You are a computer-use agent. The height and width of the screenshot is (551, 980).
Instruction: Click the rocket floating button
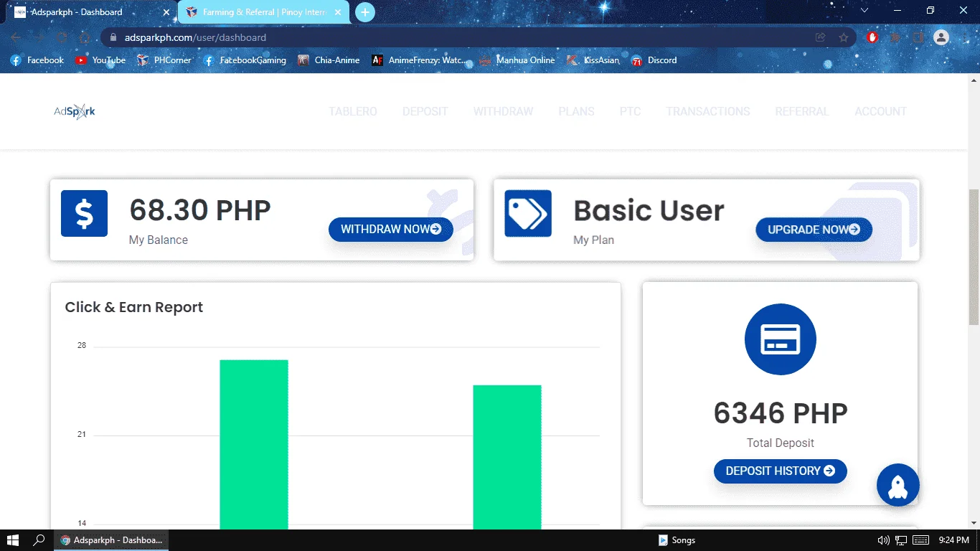pyautogui.click(x=898, y=485)
